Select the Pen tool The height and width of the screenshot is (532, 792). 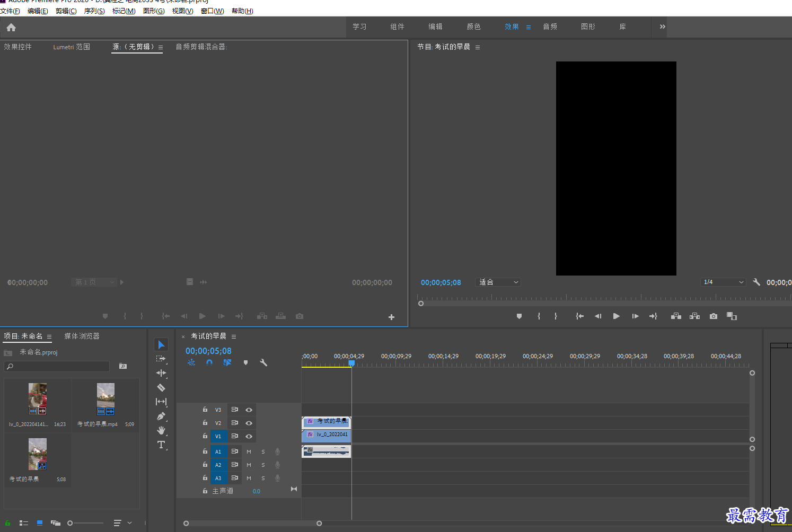(x=161, y=416)
